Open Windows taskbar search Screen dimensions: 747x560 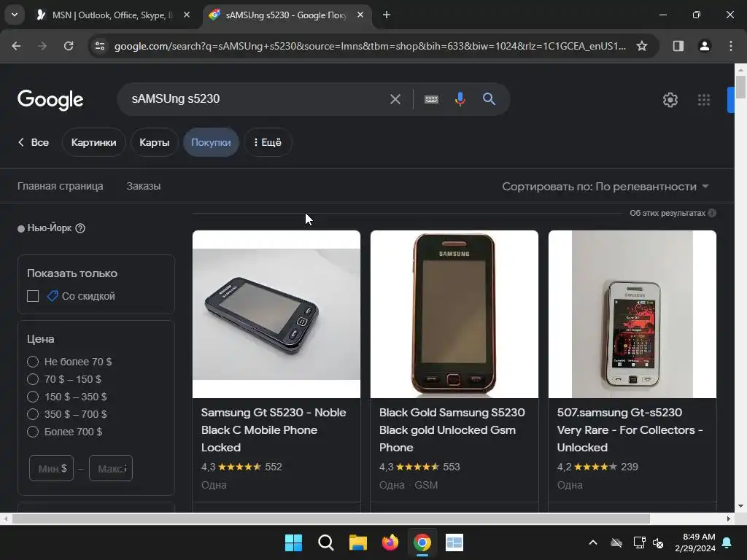326,542
